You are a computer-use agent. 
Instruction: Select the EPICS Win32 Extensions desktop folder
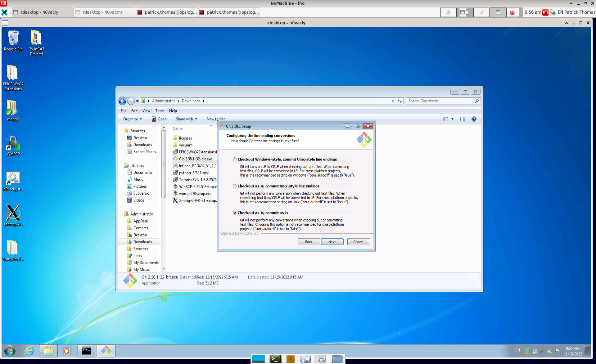pyautogui.click(x=13, y=78)
